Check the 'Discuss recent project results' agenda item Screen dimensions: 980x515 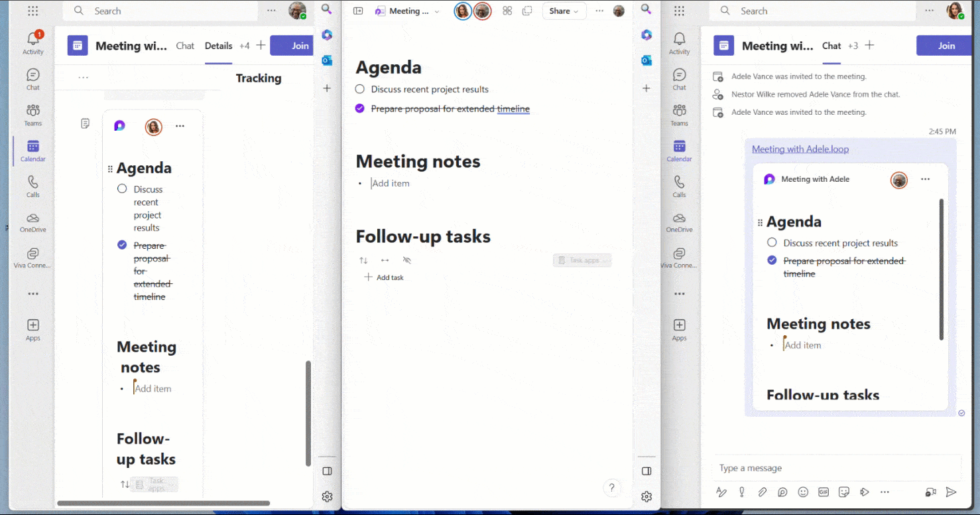pyautogui.click(x=359, y=89)
